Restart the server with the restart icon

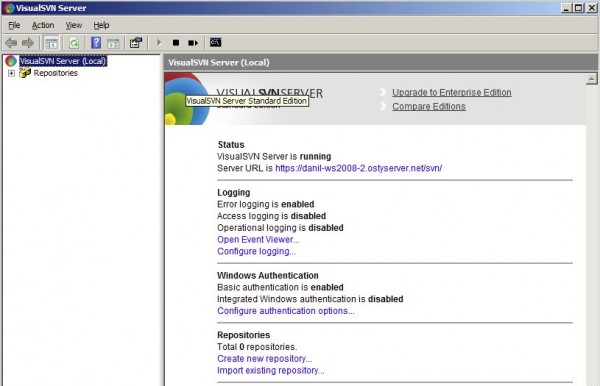click(x=193, y=42)
